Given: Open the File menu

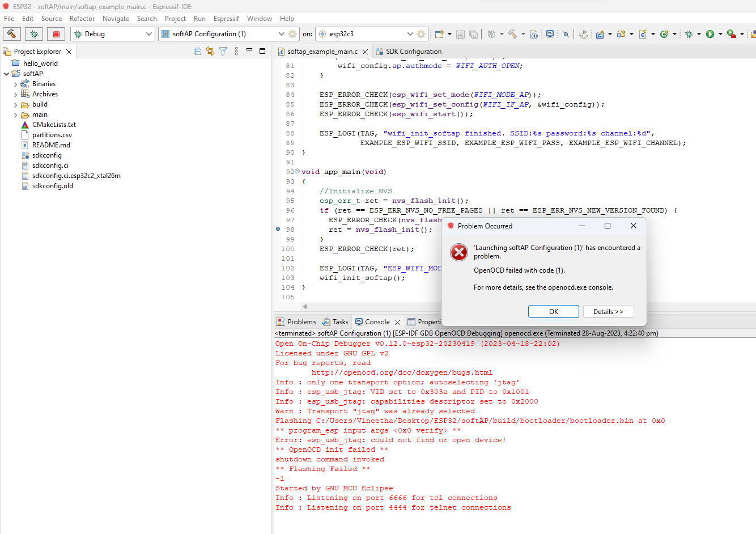Looking at the screenshot, I should (9, 19).
